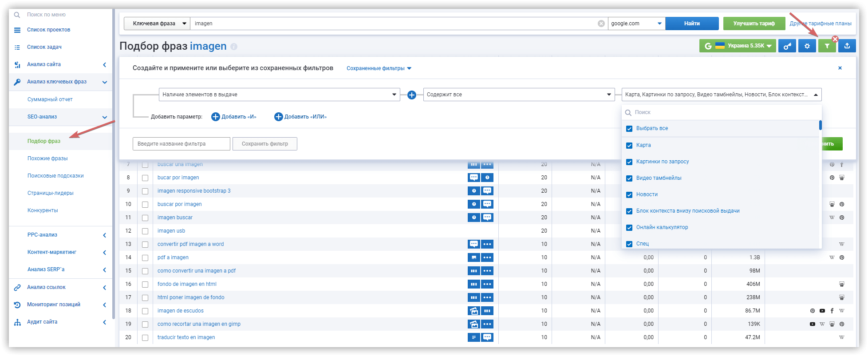Close the filter panel with blue X
The image size is (868, 356).
pyautogui.click(x=840, y=68)
